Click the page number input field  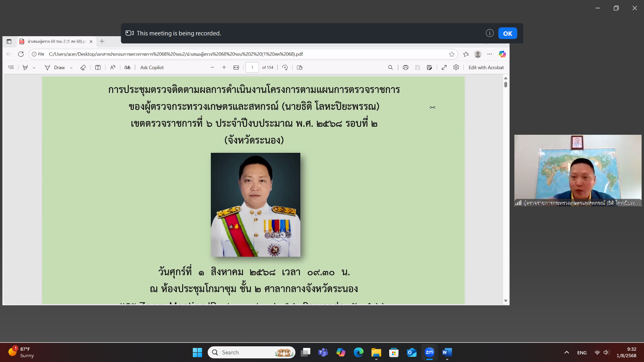(x=253, y=68)
